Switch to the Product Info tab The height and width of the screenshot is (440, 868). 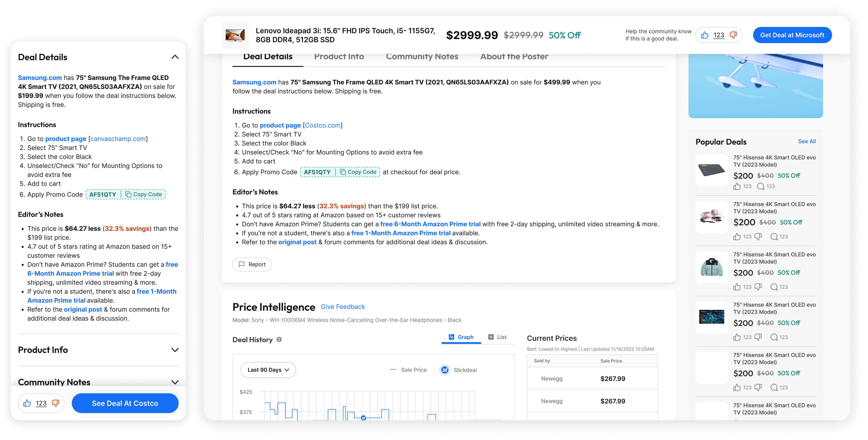(339, 57)
